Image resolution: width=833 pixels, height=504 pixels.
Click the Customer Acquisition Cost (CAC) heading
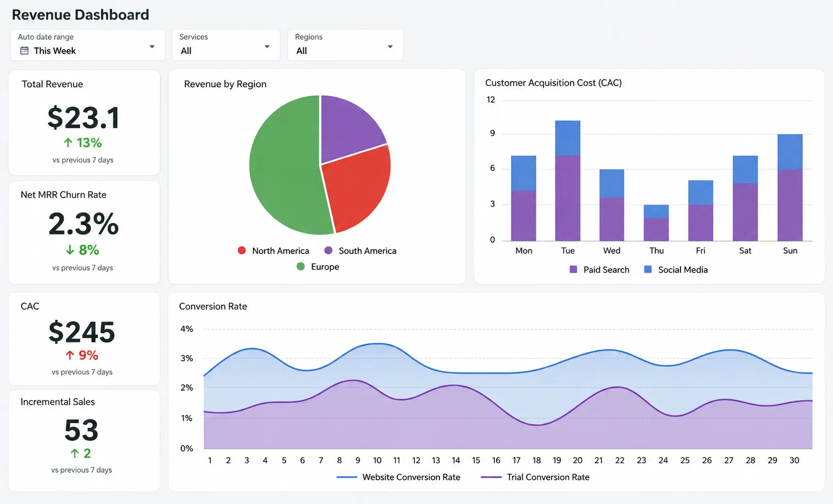coord(553,83)
